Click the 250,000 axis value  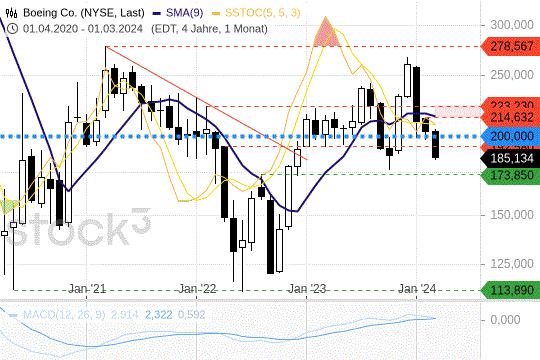512,75
